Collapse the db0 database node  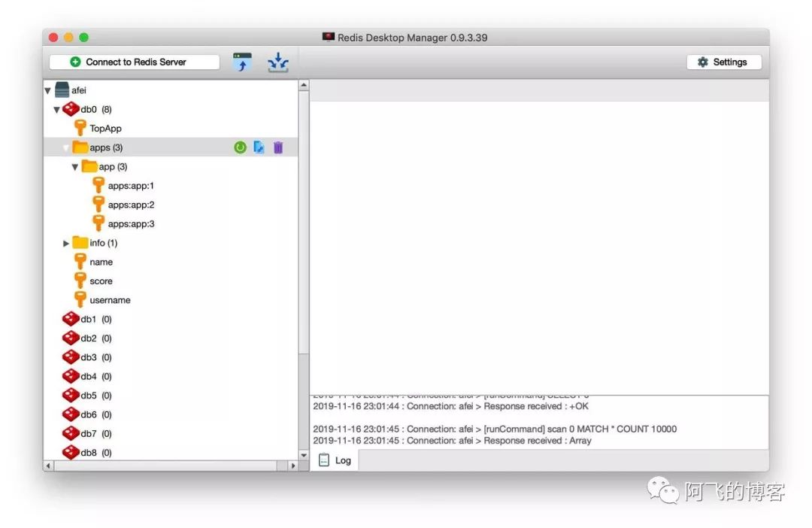tap(57, 110)
